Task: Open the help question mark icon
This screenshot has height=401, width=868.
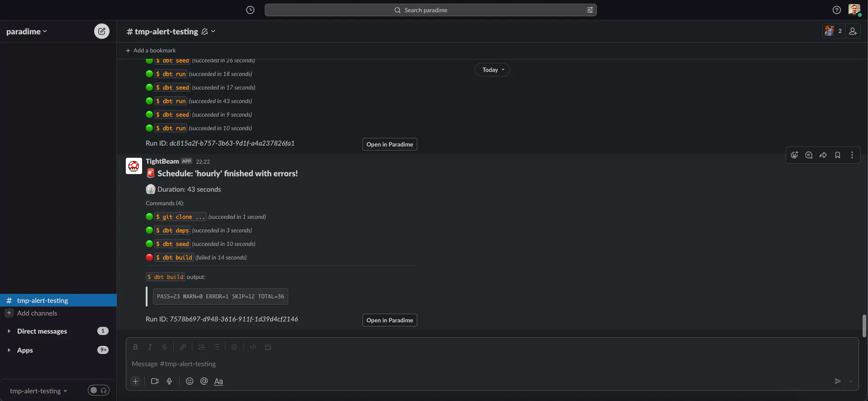Action: (x=837, y=10)
